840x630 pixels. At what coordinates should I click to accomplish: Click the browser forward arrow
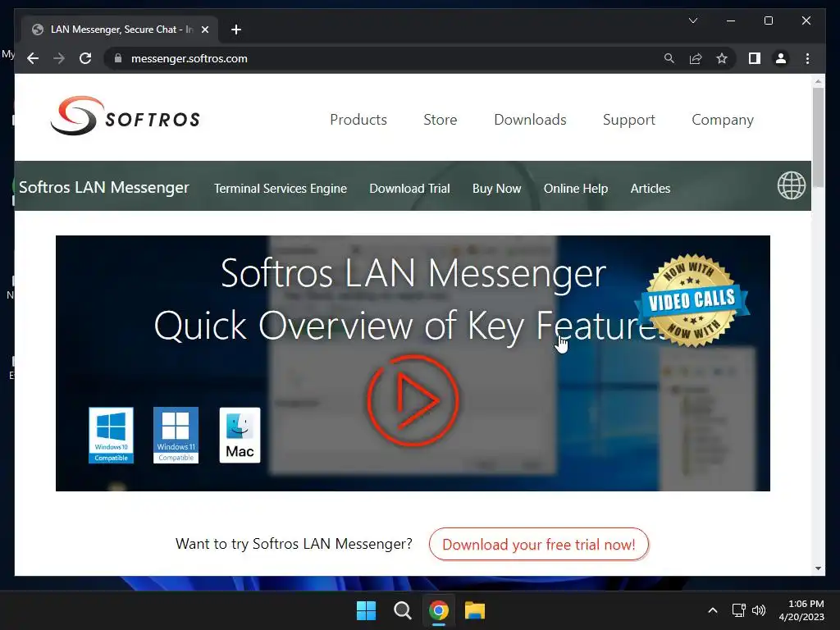59,58
